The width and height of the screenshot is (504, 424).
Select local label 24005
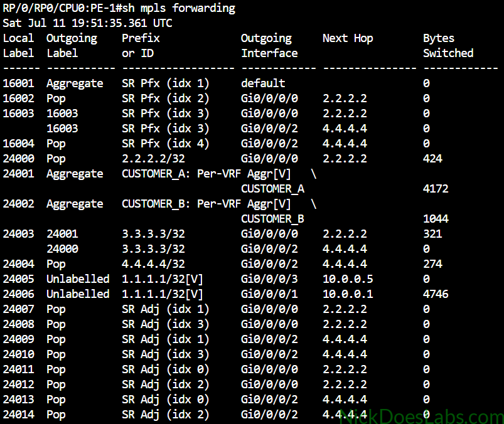point(18,279)
